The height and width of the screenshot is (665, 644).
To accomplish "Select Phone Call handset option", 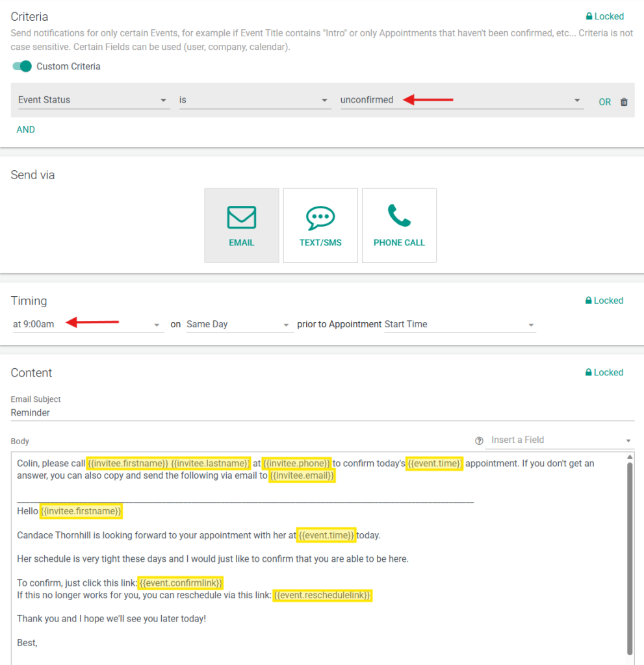I will (399, 225).
